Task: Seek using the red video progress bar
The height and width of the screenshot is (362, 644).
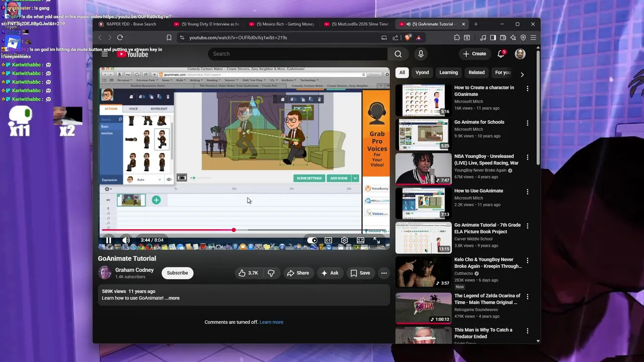Action: pos(244,230)
